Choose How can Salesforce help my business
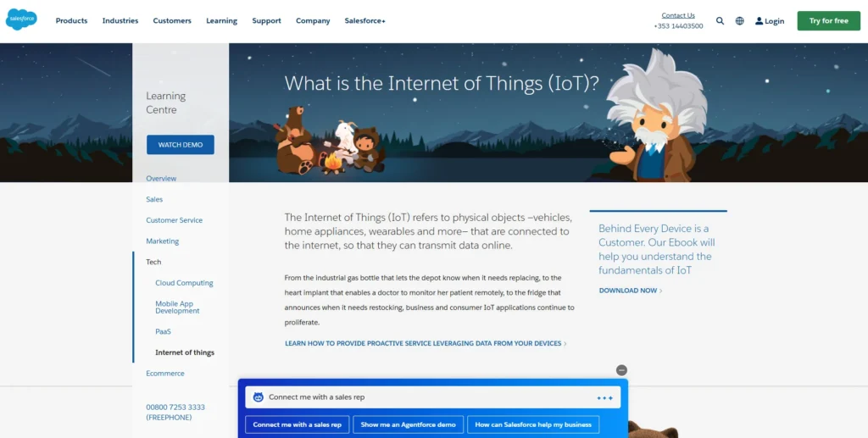Image resolution: width=868 pixels, height=438 pixels. tap(533, 424)
